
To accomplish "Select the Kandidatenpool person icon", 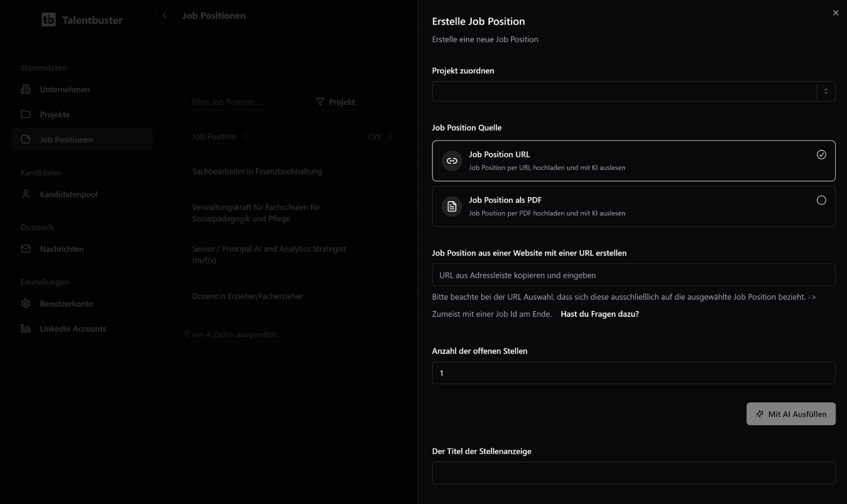I will [x=25, y=194].
